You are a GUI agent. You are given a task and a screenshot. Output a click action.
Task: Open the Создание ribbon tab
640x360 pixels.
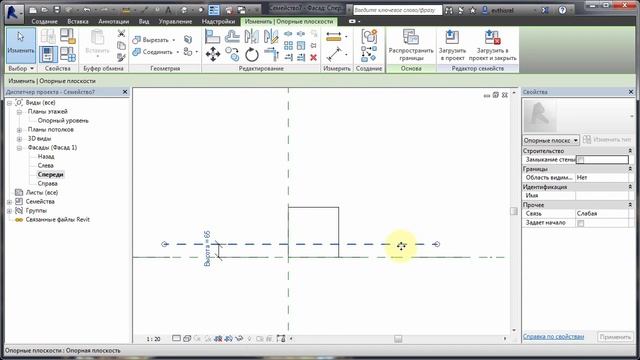pos(44,21)
